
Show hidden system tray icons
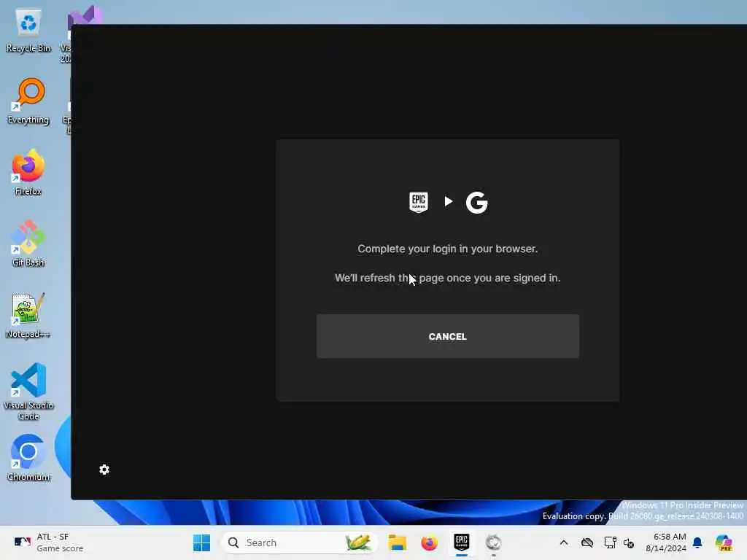click(x=564, y=542)
